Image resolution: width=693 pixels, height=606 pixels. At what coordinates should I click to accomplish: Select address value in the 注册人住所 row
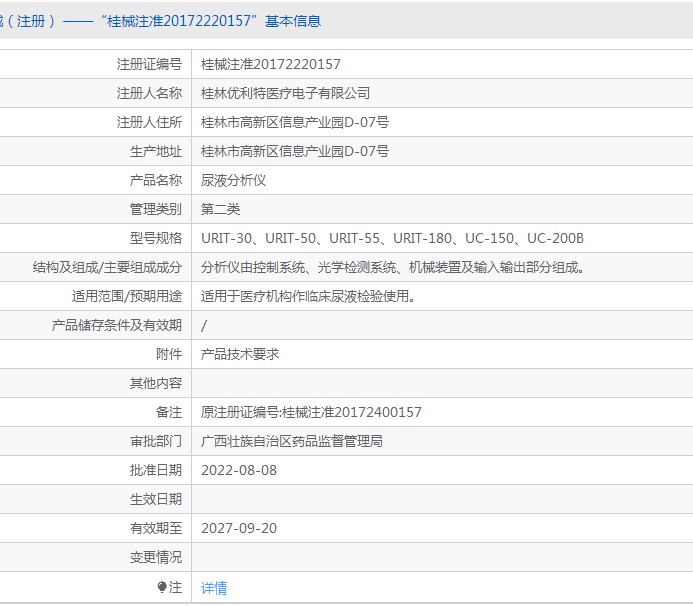tap(295, 122)
